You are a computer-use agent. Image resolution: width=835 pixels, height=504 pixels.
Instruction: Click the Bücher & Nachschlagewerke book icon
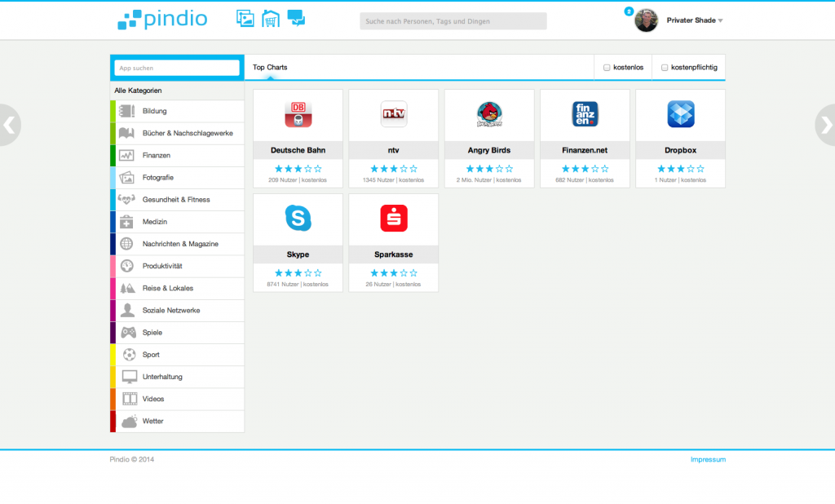pyautogui.click(x=126, y=133)
